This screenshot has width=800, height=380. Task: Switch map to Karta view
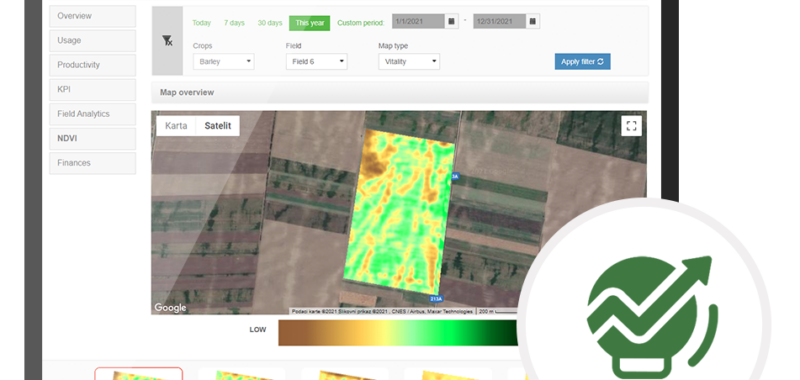click(x=176, y=125)
